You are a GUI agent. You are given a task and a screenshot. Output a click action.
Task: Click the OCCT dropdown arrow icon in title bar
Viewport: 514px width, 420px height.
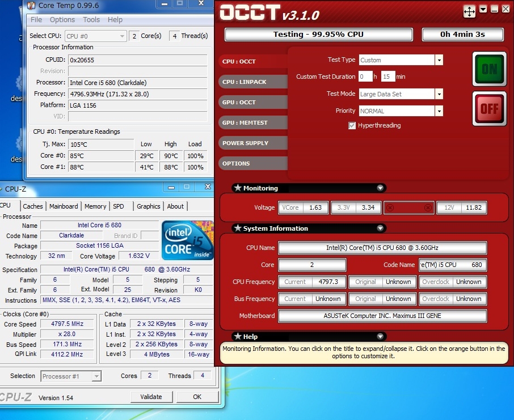[x=483, y=9]
